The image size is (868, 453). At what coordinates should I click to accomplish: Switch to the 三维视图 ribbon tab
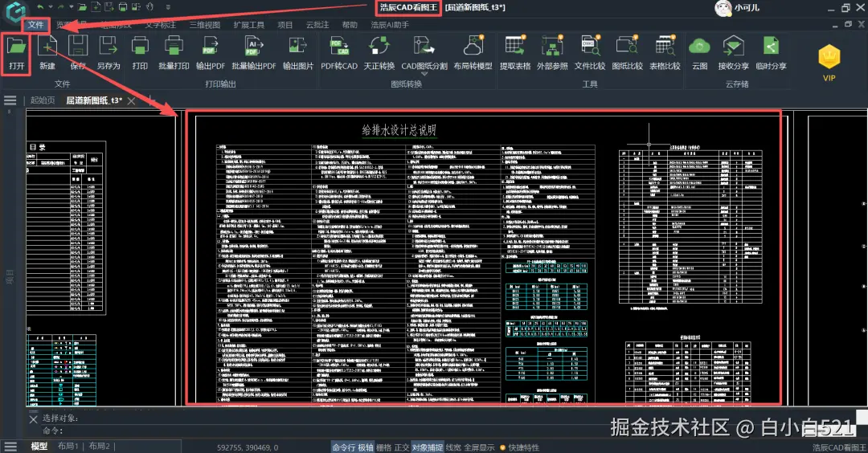[205, 25]
